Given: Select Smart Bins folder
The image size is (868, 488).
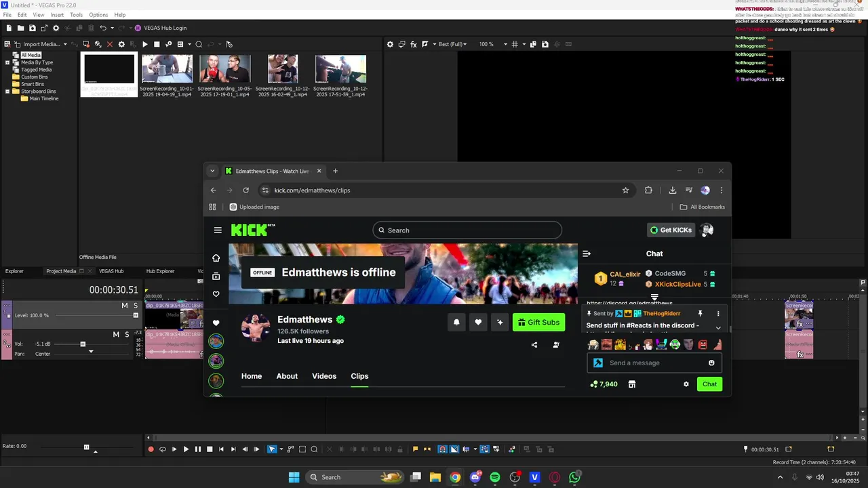Looking at the screenshot, I should point(33,84).
